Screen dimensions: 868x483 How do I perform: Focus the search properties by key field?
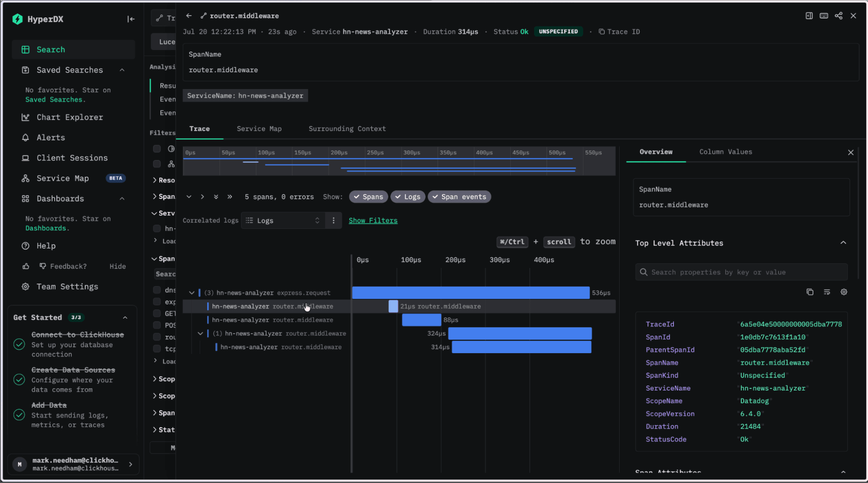(x=741, y=272)
